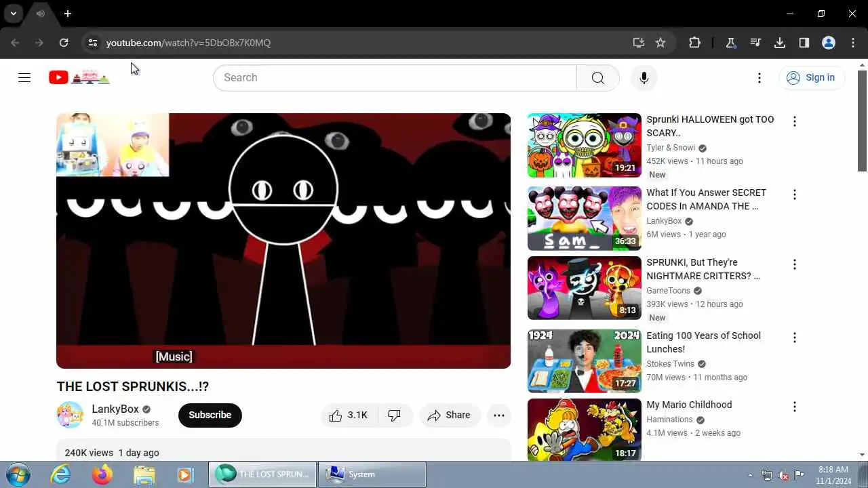The width and height of the screenshot is (868, 488).
Task: Click into the YouTube search field
Action: click(x=395, y=78)
